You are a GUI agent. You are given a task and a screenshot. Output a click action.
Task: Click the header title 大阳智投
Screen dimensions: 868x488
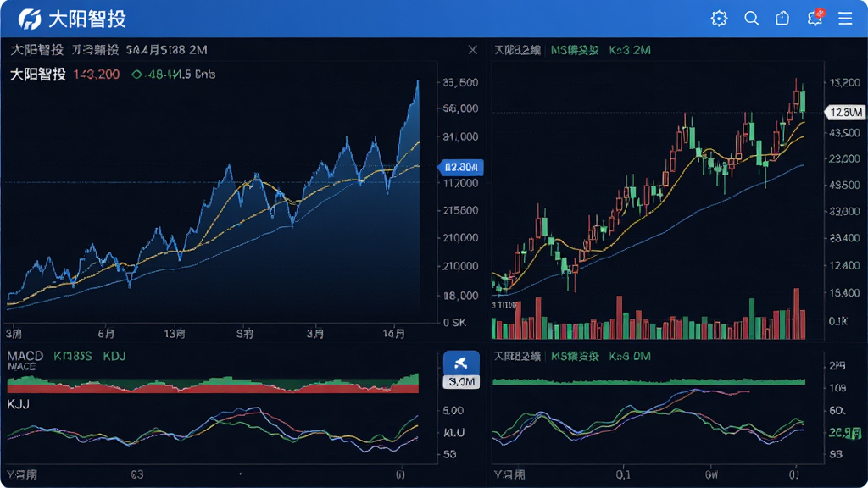coord(87,19)
